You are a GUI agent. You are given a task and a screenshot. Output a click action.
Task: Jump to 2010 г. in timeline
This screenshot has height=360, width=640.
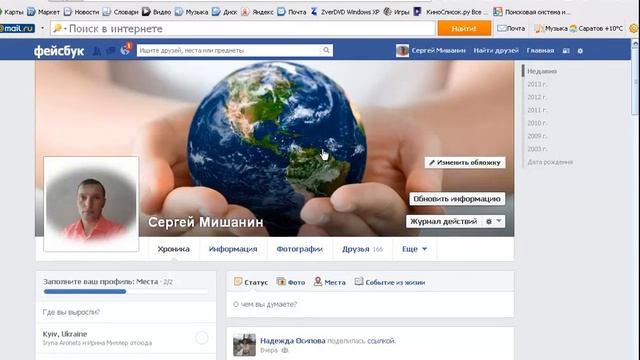click(x=537, y=123)
